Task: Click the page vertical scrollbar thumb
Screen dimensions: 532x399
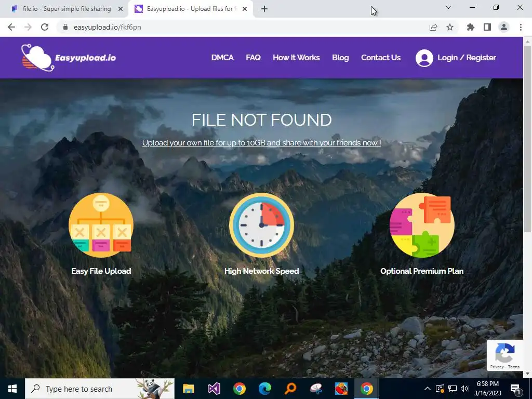Action: click(x=527, y=139)
